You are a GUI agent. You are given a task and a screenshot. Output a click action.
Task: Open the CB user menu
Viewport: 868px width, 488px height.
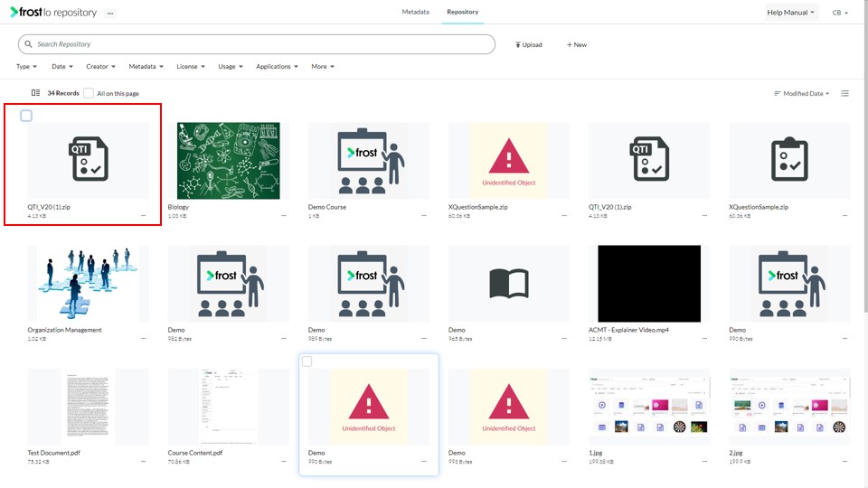pos(840,13)
